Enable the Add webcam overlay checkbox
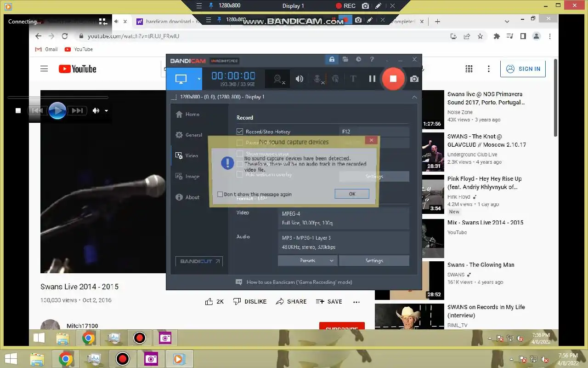The width and height of the screenshot is (588, 368). coord(239,174)
